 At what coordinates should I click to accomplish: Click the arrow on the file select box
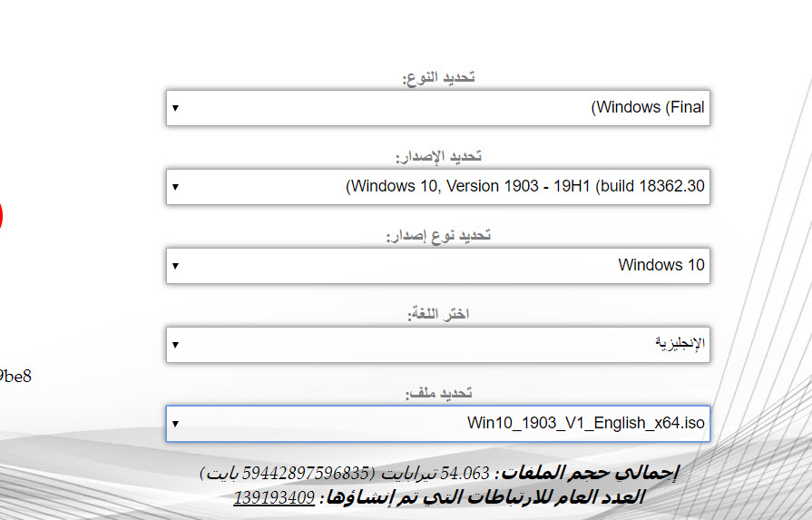click(x=175, y=424)
